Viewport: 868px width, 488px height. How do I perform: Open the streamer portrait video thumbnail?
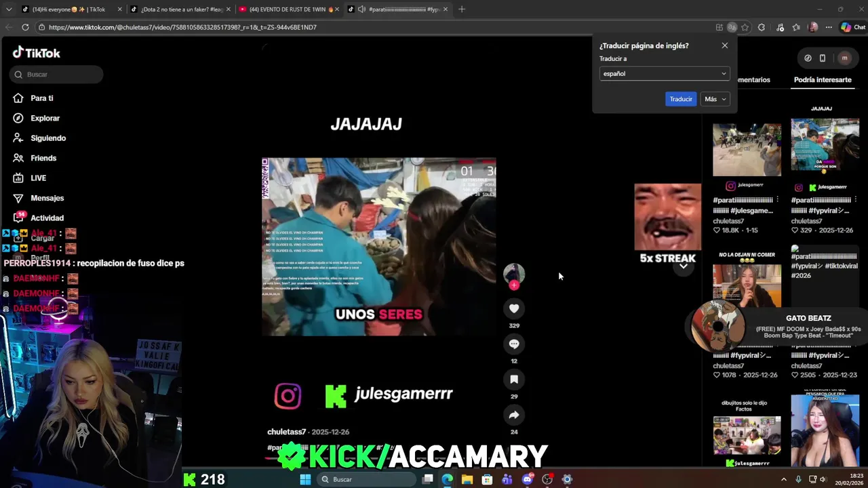(825, 430)
